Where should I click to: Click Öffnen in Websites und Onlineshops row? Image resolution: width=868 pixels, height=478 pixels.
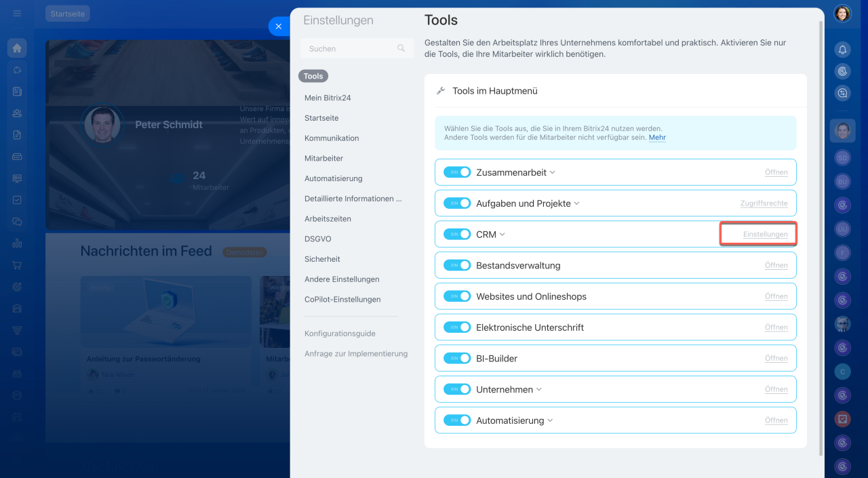click(x=776, y=296)
